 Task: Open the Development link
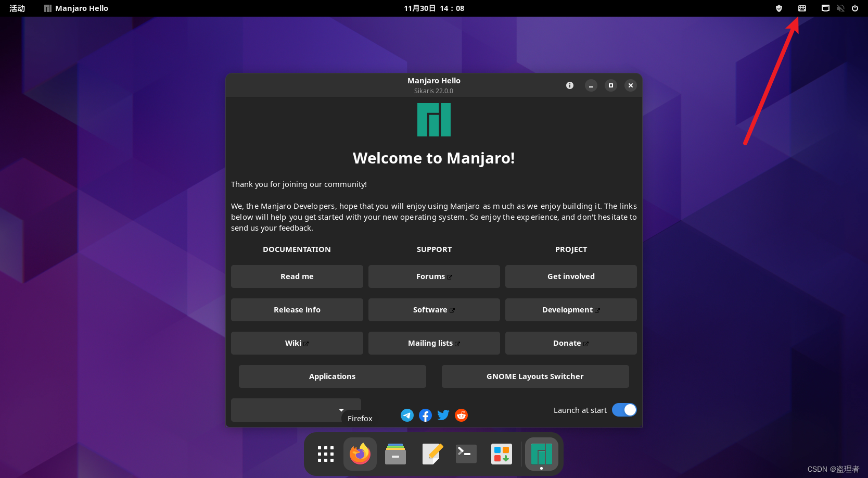pyautogui.click(x=571, y=310)
